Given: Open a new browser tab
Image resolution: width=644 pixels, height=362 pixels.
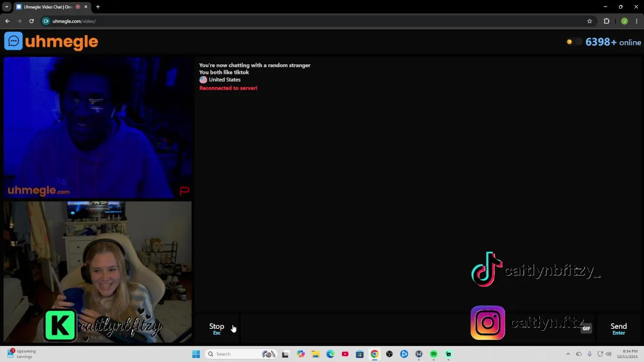Looking at the screenshot, I should click(98, 7).
